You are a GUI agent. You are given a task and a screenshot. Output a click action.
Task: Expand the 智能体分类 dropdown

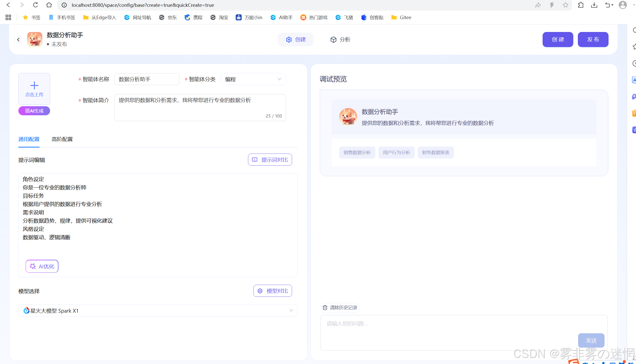pyautogui.click(x=253, y=79)
